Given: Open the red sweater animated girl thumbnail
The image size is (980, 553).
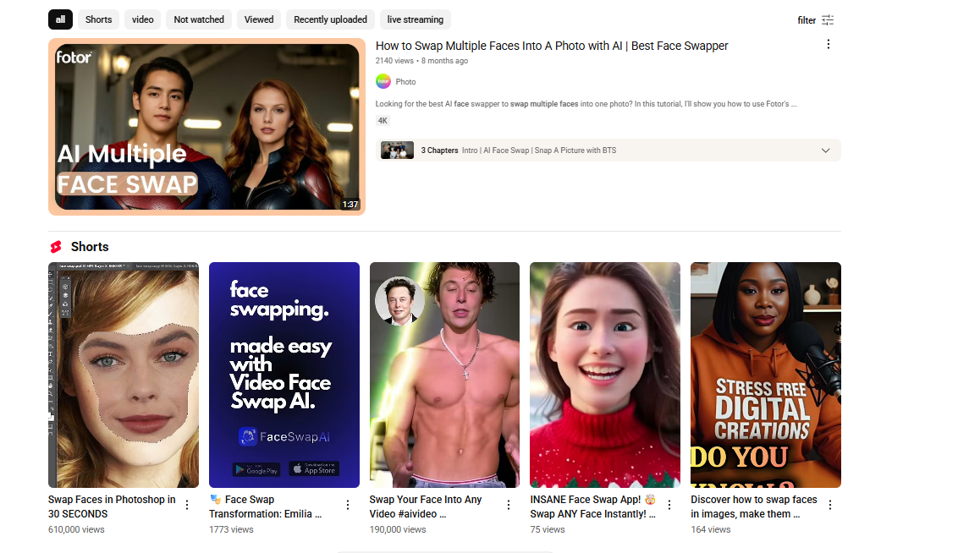Looking at the screenshot, I should tap(605, 375).
